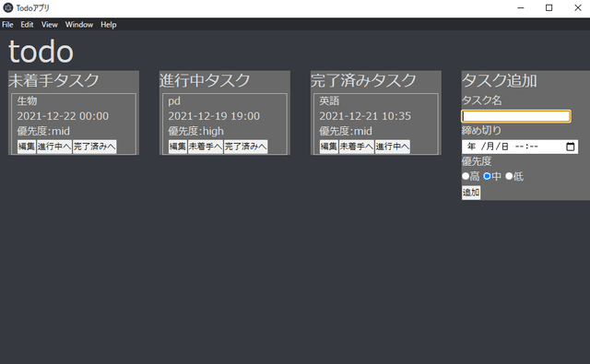Viewport: 590px width, 364px height.
Task: Click 編集 button on the 英語 task
Action: click(x=329, y=147)
